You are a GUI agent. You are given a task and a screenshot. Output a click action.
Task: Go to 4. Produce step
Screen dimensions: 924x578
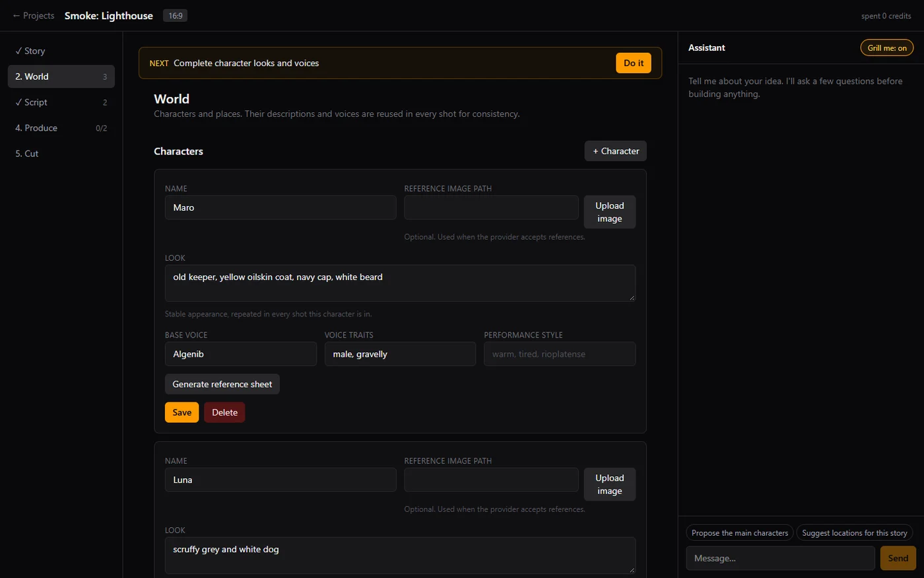coord(61,128)
